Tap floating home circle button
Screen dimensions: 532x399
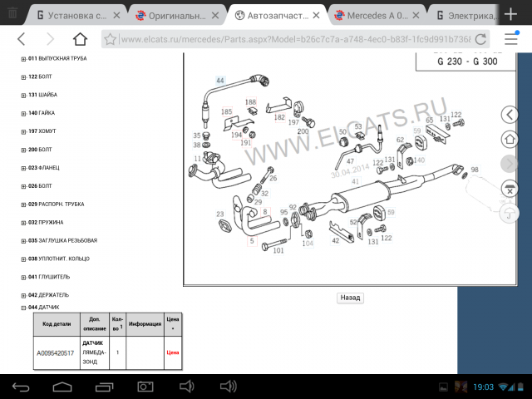click(510, 139)
